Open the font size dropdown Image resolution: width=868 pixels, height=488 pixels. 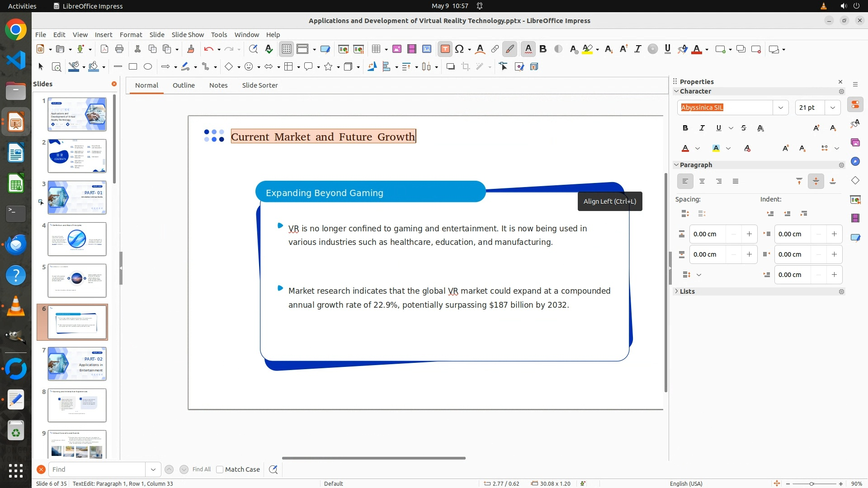[833, 108]
